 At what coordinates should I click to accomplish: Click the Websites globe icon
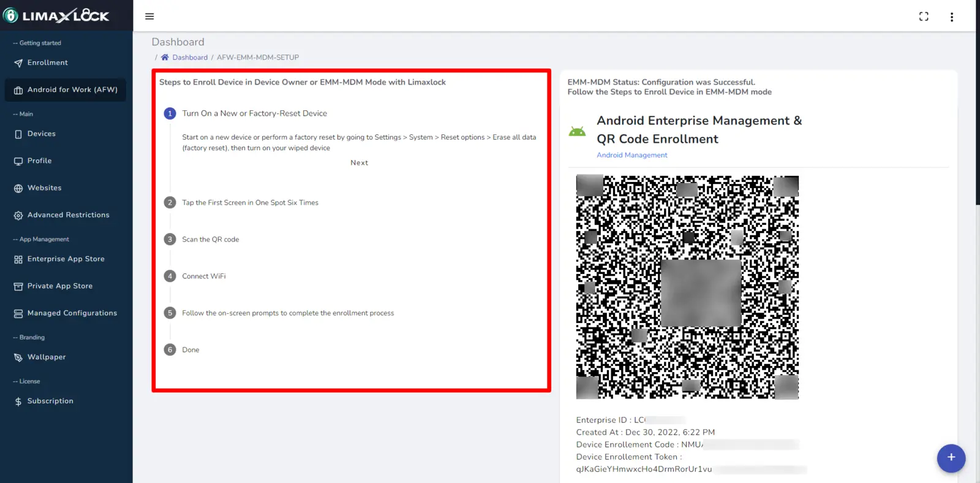click(x=18, y=188)
